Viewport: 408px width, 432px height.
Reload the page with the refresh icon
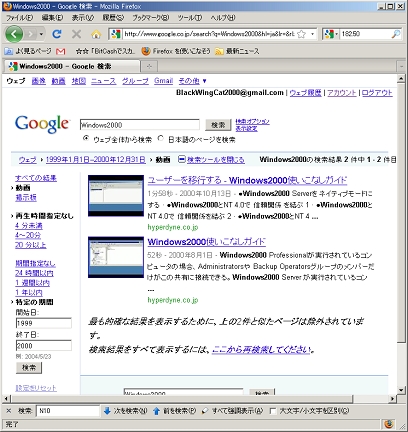click(57, 34)
